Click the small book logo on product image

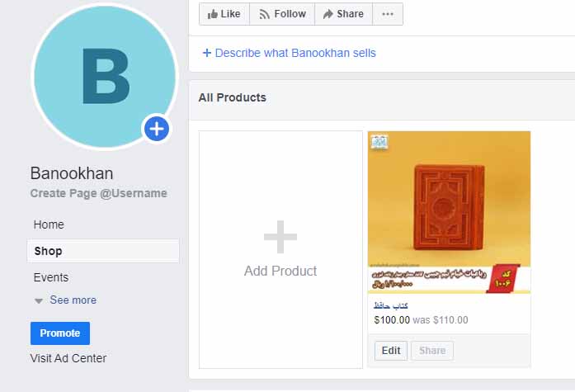(379, 142)
